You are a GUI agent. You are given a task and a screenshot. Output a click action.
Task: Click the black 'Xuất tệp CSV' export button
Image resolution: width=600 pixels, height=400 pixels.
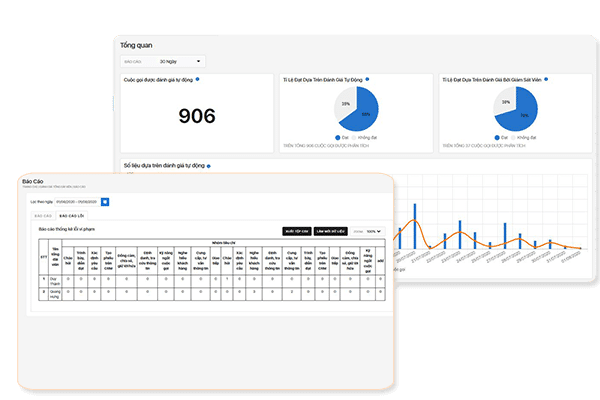[297, 232]
